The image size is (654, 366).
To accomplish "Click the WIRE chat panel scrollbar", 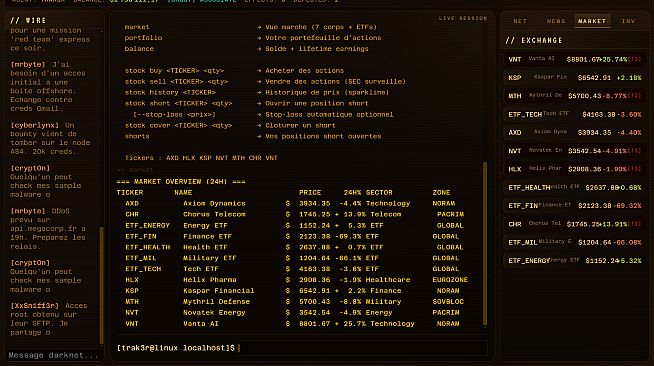I will click(x=101, y=285).
